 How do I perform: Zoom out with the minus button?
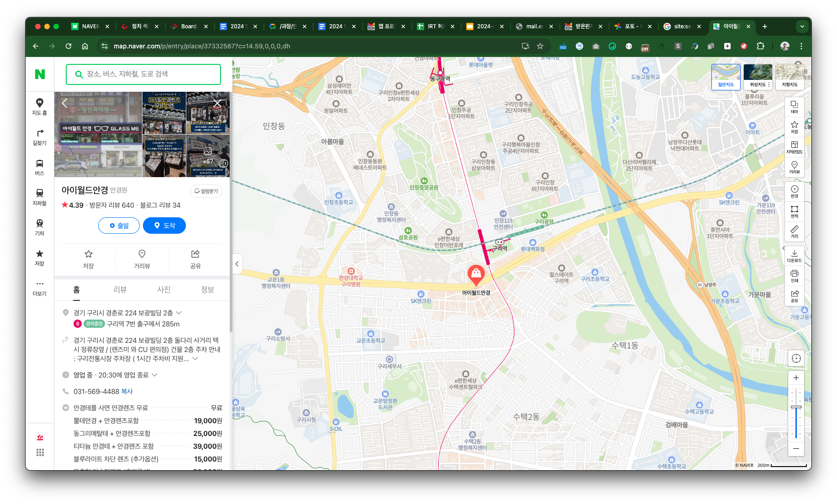click(x=796, y=448)
